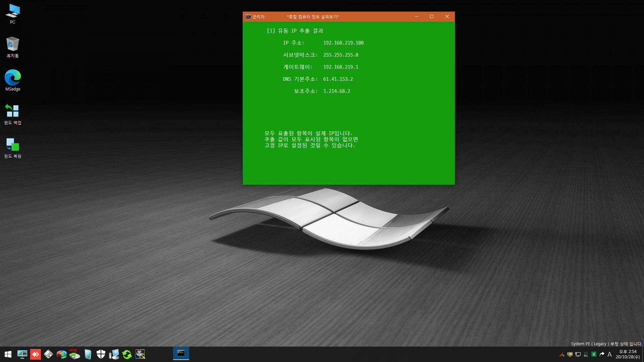Open the 윈도 복원 desktop shortcut
The height and width of the screenshot is (362, 644).
coord(12,148)
